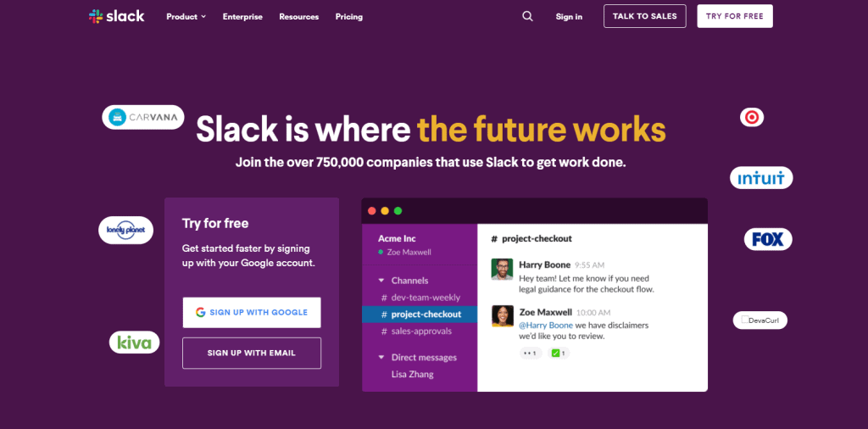Click 'Join the over 750,000 companies' subheading
The width and height of the screenshot is (868, 429).
coord(431,163)
